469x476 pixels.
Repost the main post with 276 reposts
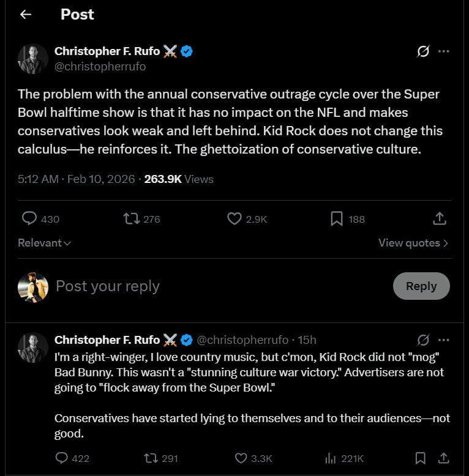(132, 218)
